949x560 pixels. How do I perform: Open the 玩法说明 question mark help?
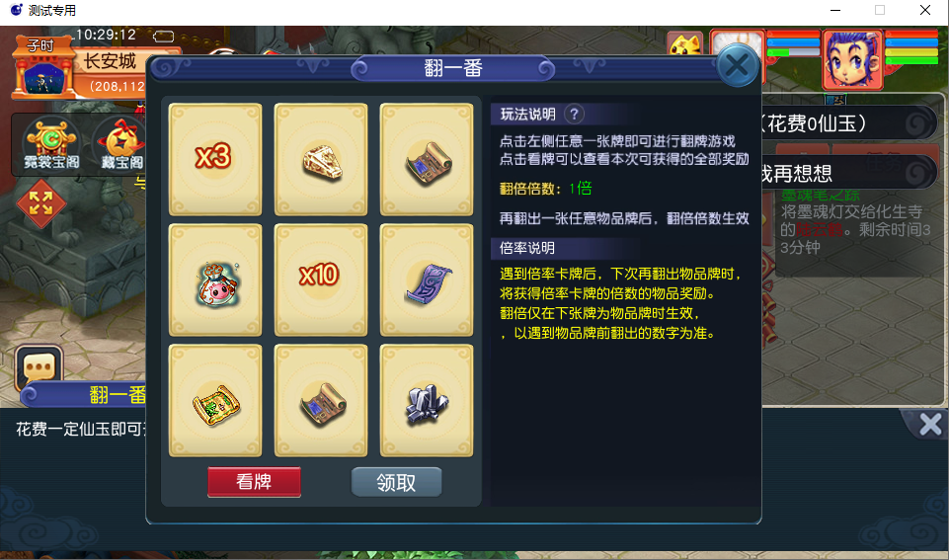575,114
